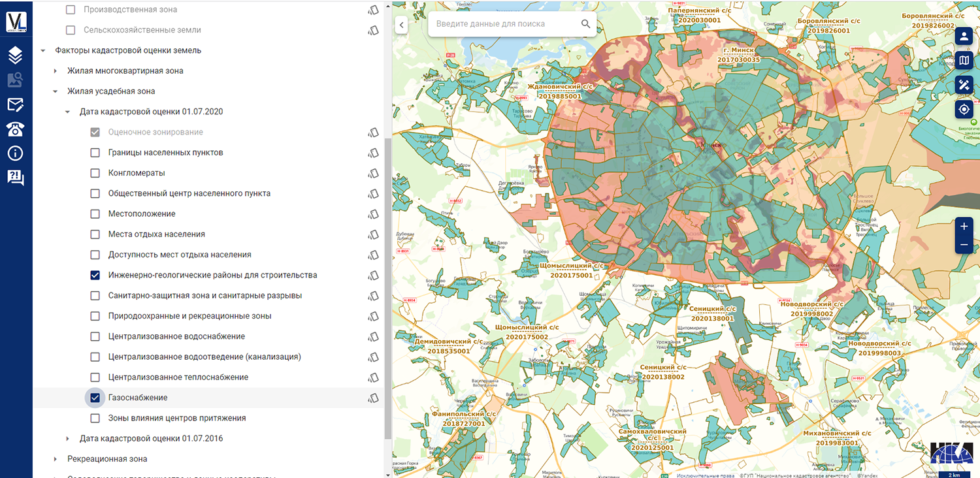Screen dimensions: 980x478
Task: Click the telephone contacts icon in sidebar
Action: click(x=16, y=129)
